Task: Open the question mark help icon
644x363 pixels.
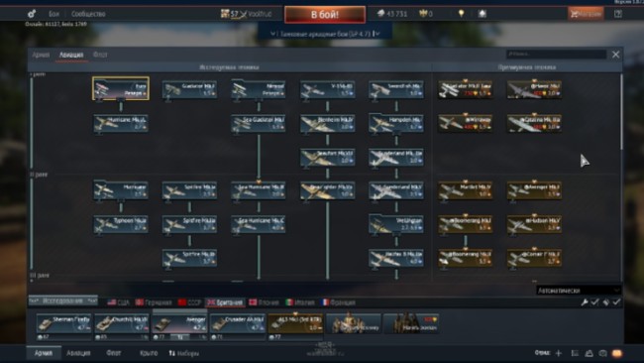Action: point(617,14)
